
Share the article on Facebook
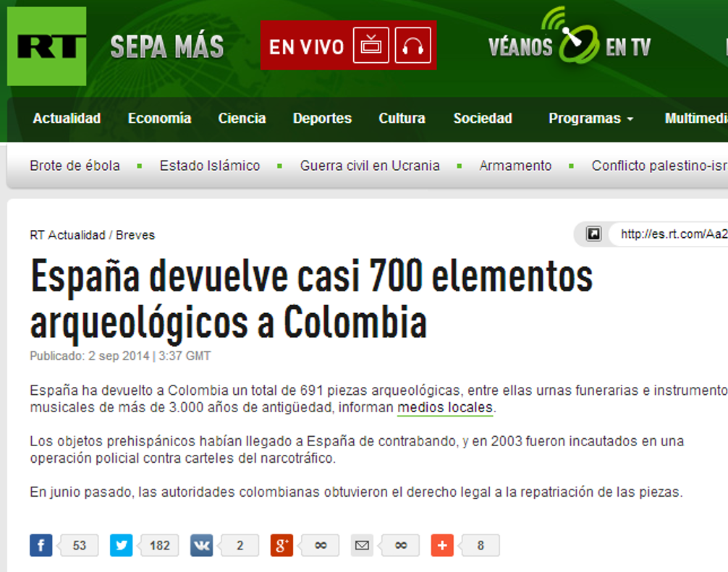tap(41, 545)
